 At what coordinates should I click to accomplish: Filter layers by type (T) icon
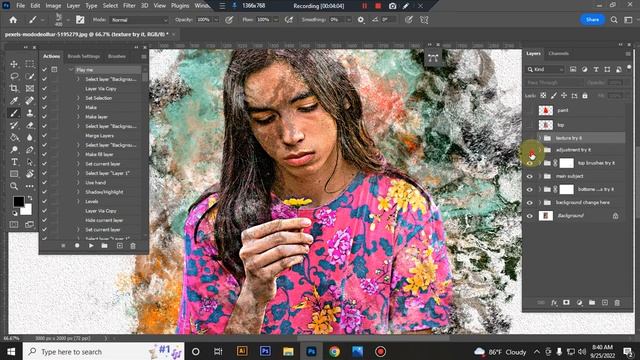click(x=596, y=69)
